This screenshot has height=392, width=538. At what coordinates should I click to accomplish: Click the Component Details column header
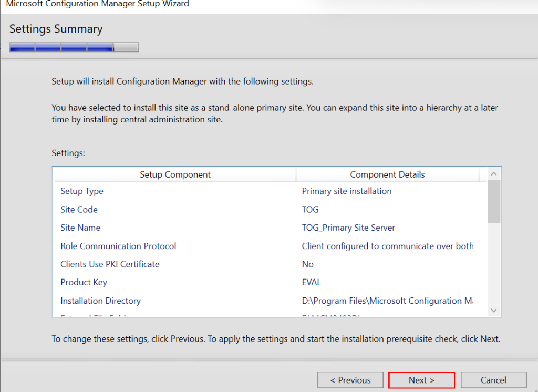click(387, 174)
